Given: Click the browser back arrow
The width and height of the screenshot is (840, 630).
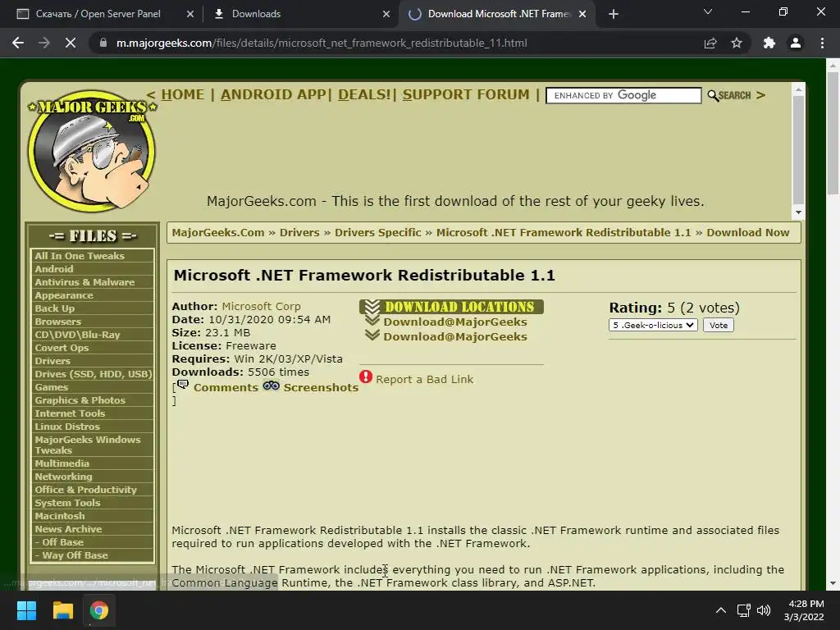Looking at the screenshot, I should [18, 43].
